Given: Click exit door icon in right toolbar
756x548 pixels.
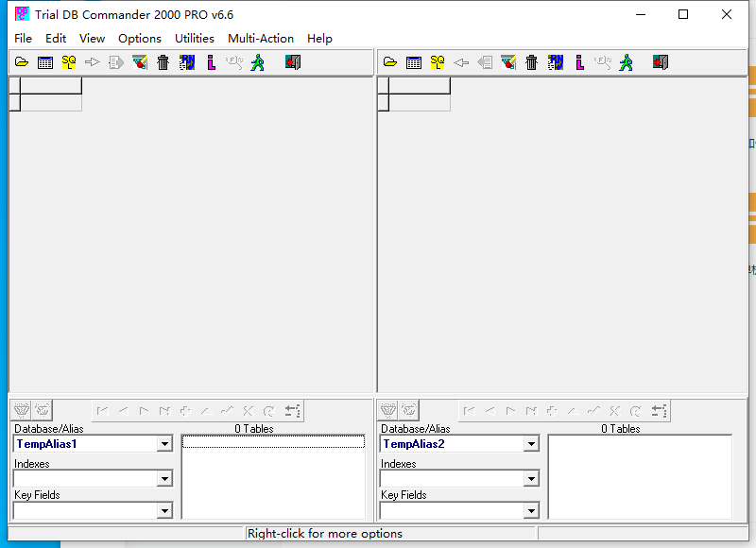Looking at the screenshot, I should (661, 62).
